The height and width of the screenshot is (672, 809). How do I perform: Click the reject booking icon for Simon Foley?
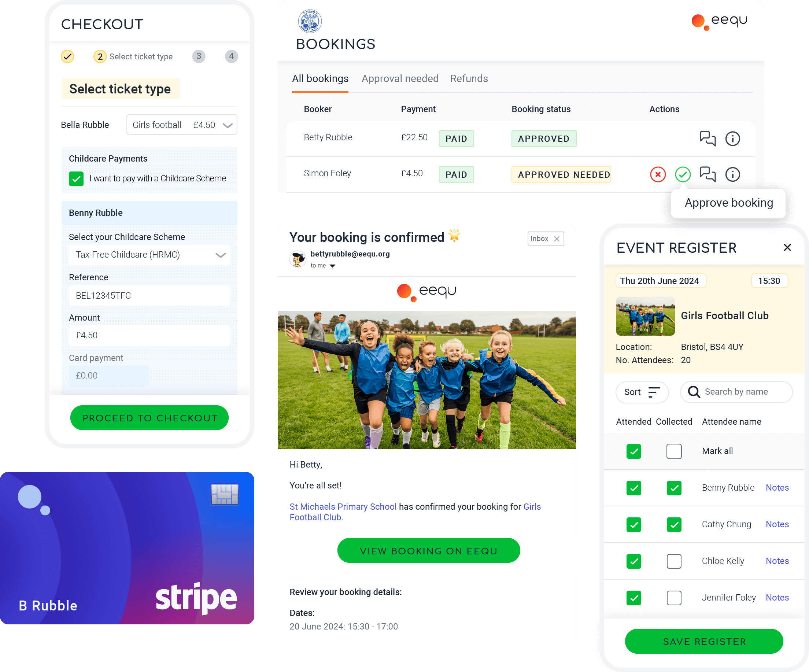click(x=657, y=174)
